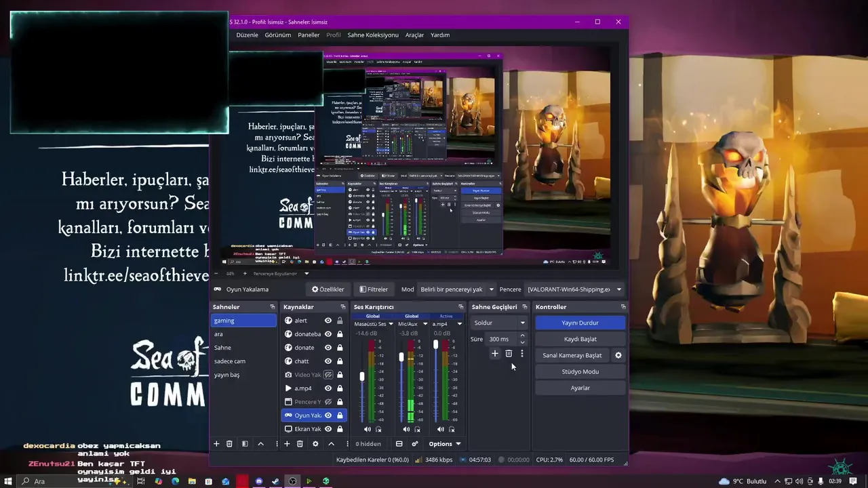Move source up in Kaynaklar toolbar
Viewport: 868px width, 488px height.
coord(331,444)
